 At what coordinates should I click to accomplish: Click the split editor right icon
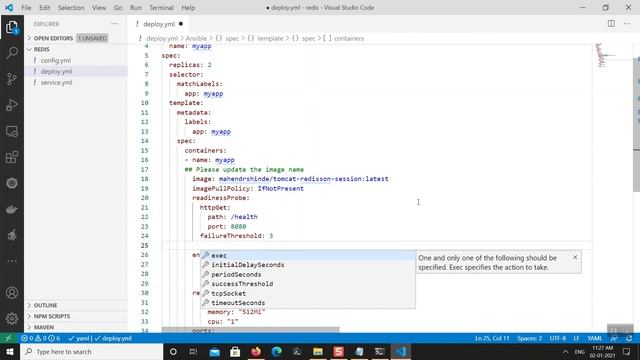point(611,24)
